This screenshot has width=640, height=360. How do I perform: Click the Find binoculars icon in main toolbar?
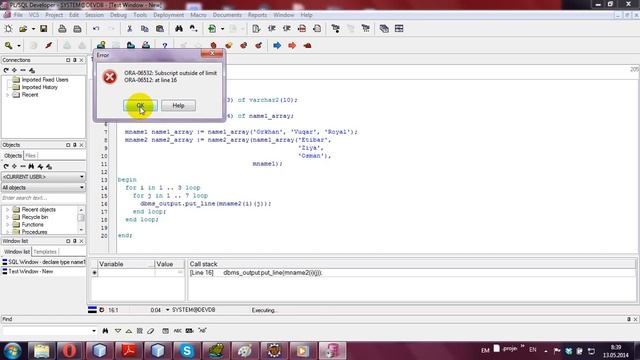(179, 29)
